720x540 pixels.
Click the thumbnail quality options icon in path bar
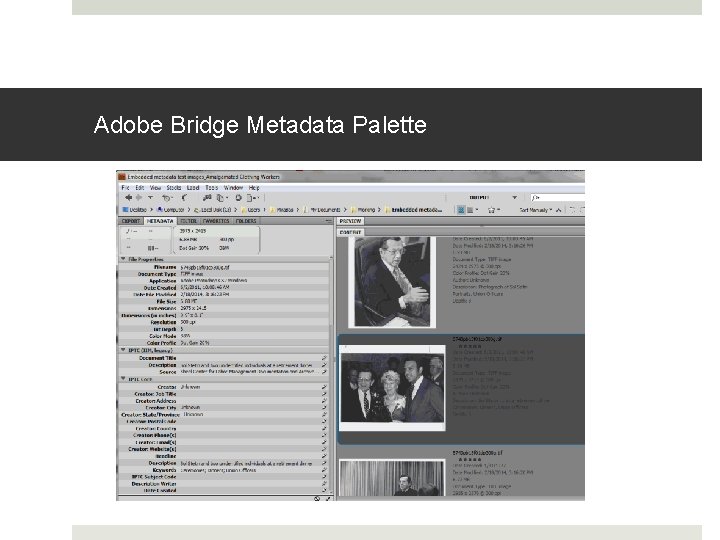click(x=472, y=210)
